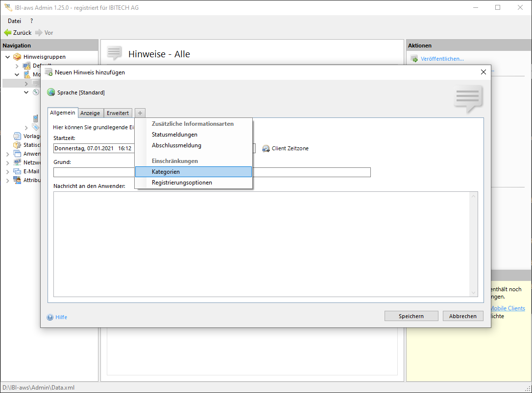Click the Abbrechen button

point(462,316)
